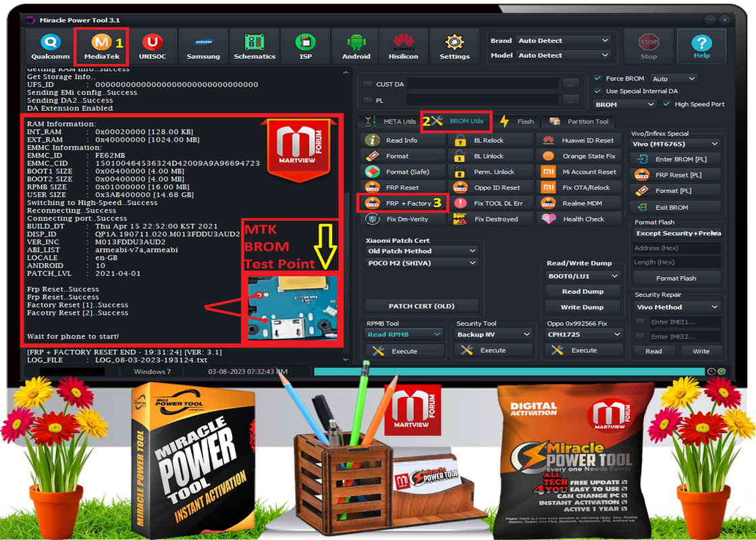756x540 pixels.
Task: Click Fix Destroyed
Action: click(x=491, y=219)
